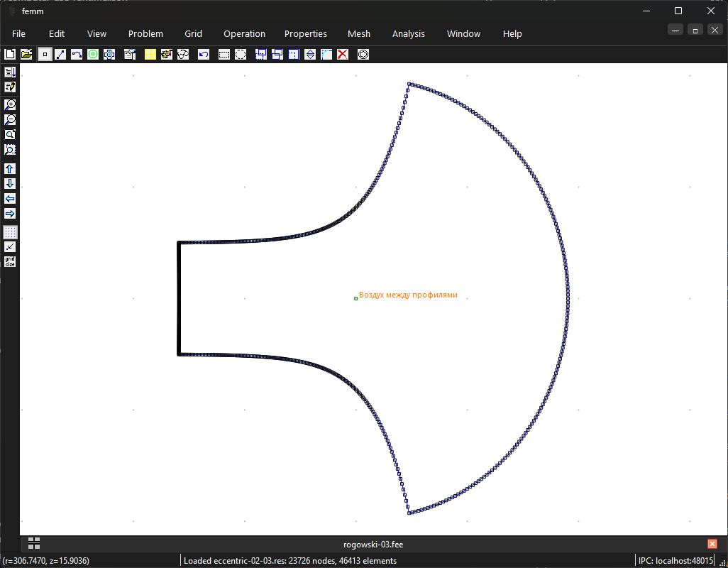Viewport: 728px width, 568px height.
Task: Click the Copy selected objects icon
Action: click(x=277, y=55)
